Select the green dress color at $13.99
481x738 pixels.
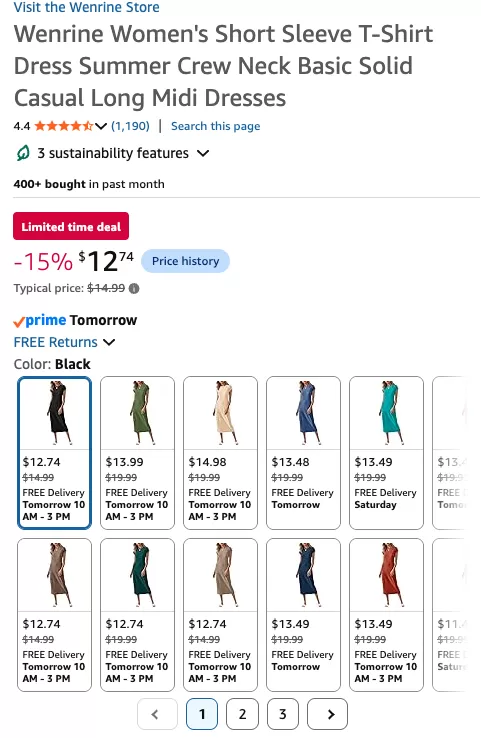click(x=137, y=453)
